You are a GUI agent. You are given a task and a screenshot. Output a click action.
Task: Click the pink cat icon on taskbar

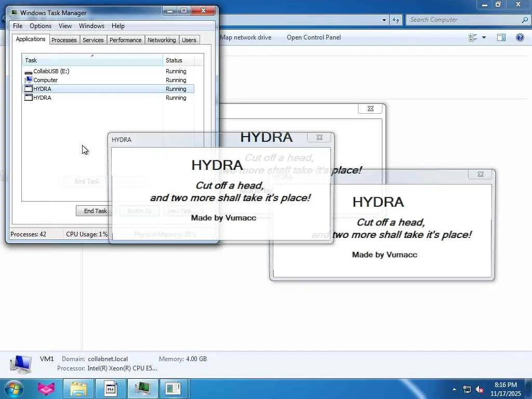[x=46, y=389]
